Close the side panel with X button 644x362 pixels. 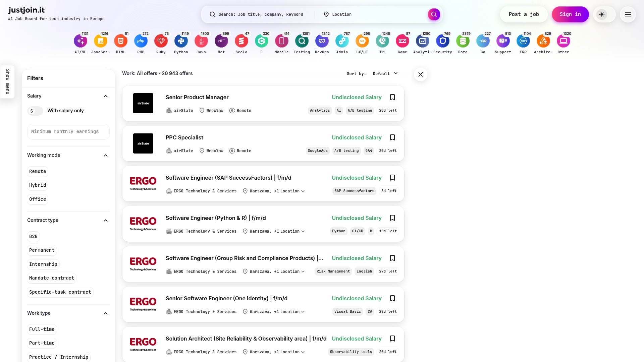tap(421, 74)
